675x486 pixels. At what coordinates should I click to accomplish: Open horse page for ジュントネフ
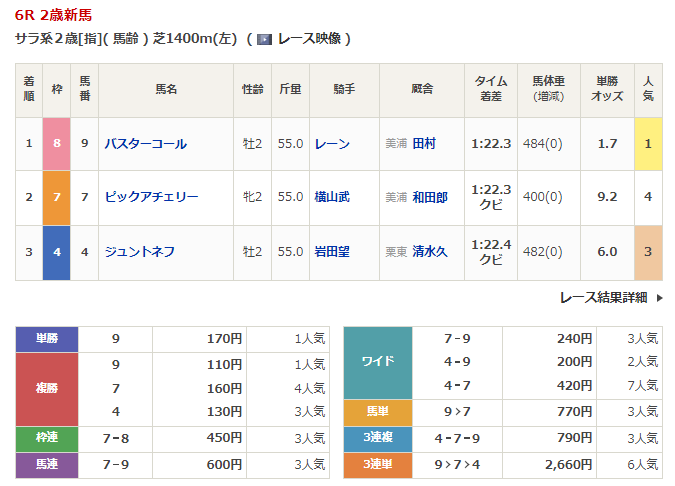[140, 251]
